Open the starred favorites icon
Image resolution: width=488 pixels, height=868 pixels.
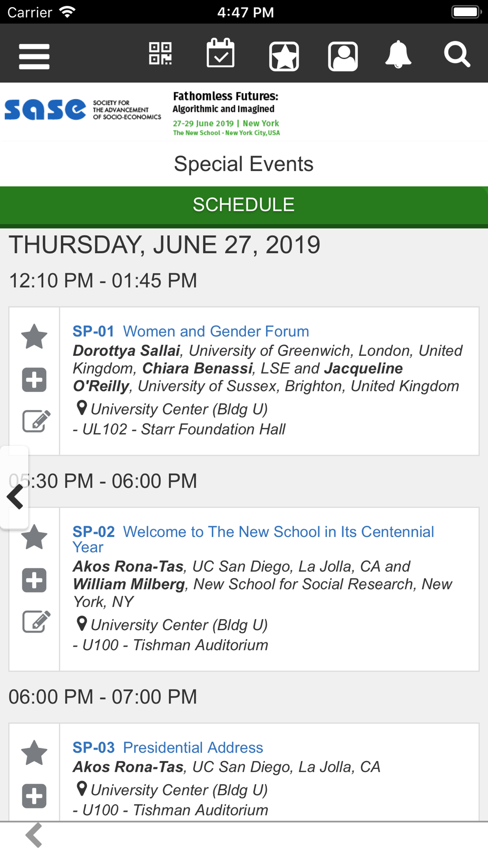(x=284, y=56)
